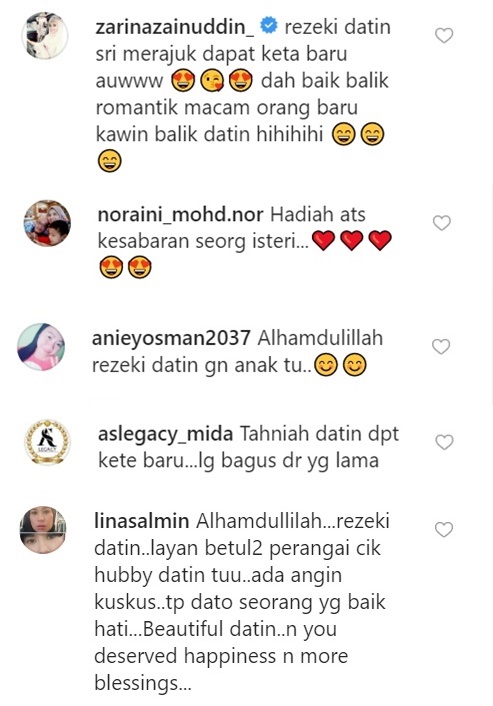Viewport: 493px width, 706px height.
Task: Visit noraini_mohd.nor username link
Action: [181, 215]
